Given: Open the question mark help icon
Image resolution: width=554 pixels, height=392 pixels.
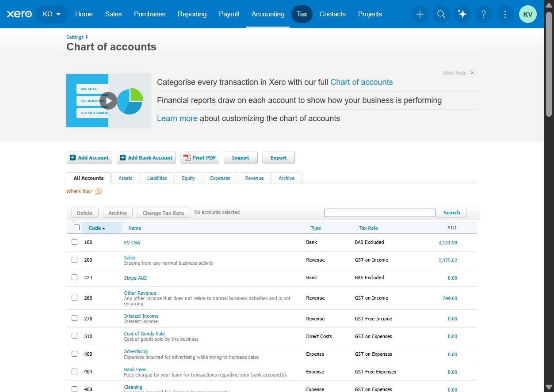Looking at the screenshot, I should 483,14.
